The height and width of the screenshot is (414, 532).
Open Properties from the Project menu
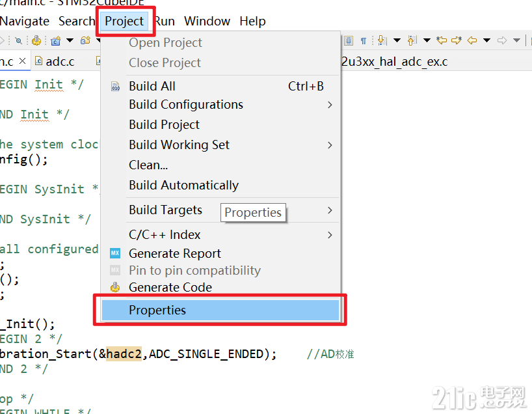pyautogui.click(x=220, y=310)
